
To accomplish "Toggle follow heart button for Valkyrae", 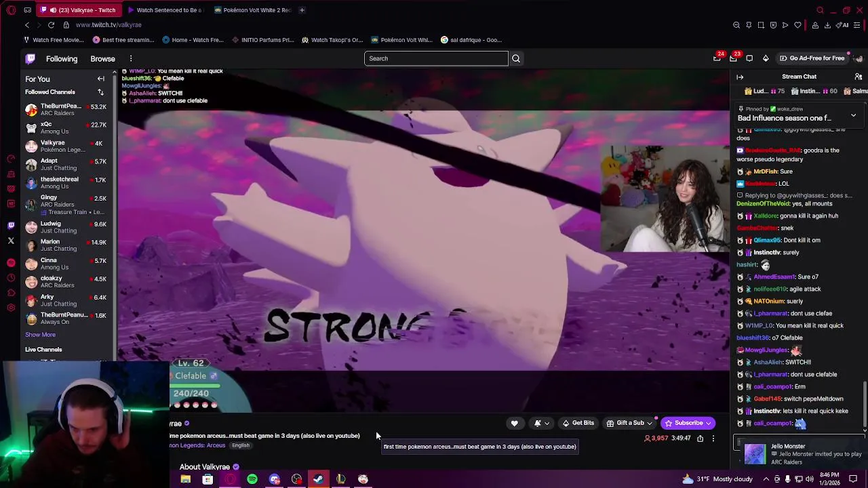I will tap(514, 423).
